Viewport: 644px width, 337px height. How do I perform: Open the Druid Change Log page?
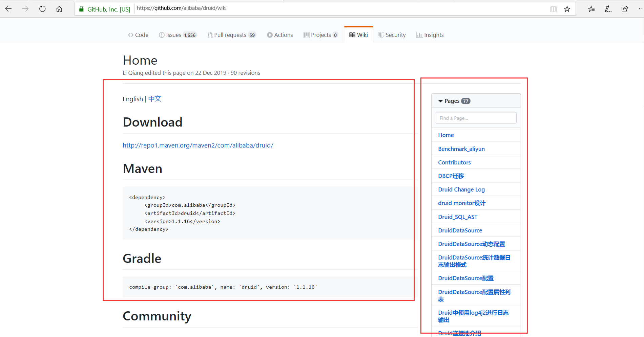[461, 189]
